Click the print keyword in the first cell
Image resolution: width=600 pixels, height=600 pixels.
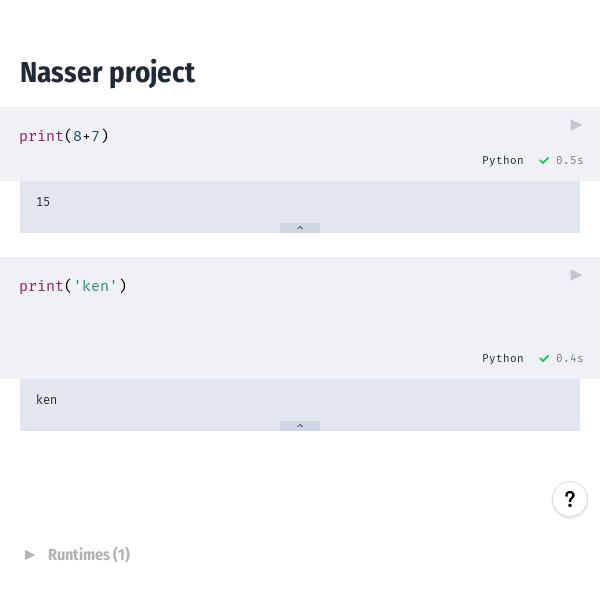click(41, 136)
